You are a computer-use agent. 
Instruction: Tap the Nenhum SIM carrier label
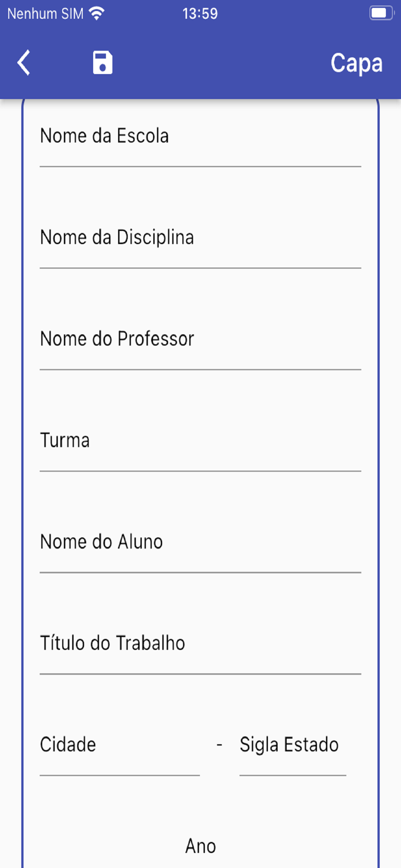(45, 14)
